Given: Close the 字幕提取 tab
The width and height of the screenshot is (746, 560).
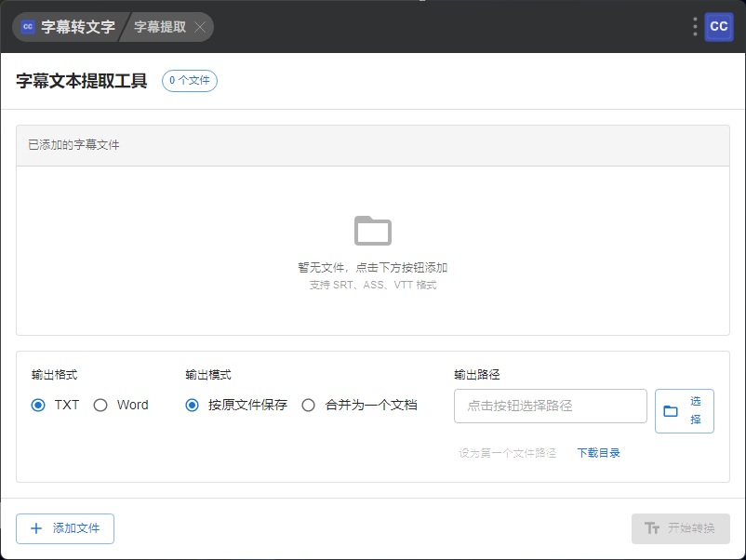Looking at the screenshot, I should click(200, 27).
